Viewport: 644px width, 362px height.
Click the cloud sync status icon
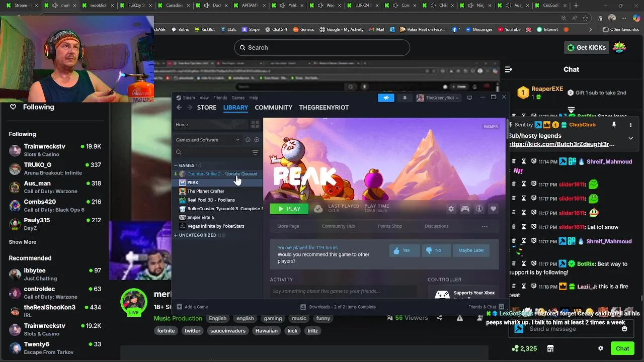tap(318, 209)
